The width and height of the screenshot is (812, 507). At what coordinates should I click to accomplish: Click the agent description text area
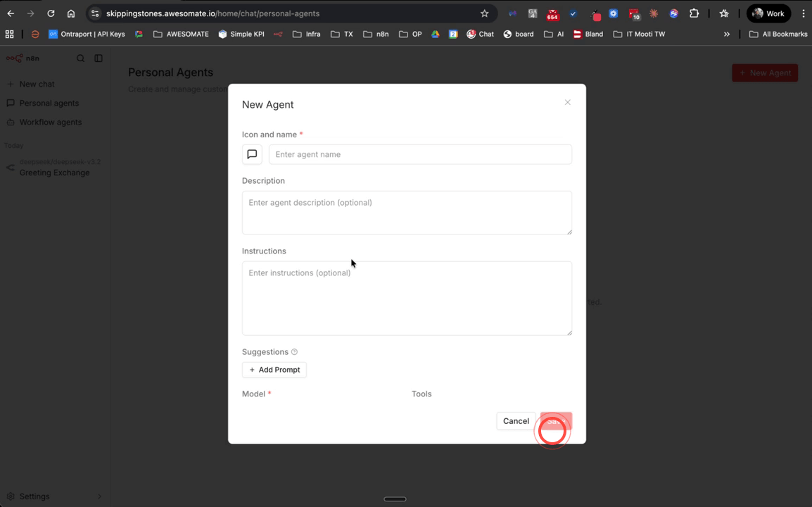pos(407,212)
